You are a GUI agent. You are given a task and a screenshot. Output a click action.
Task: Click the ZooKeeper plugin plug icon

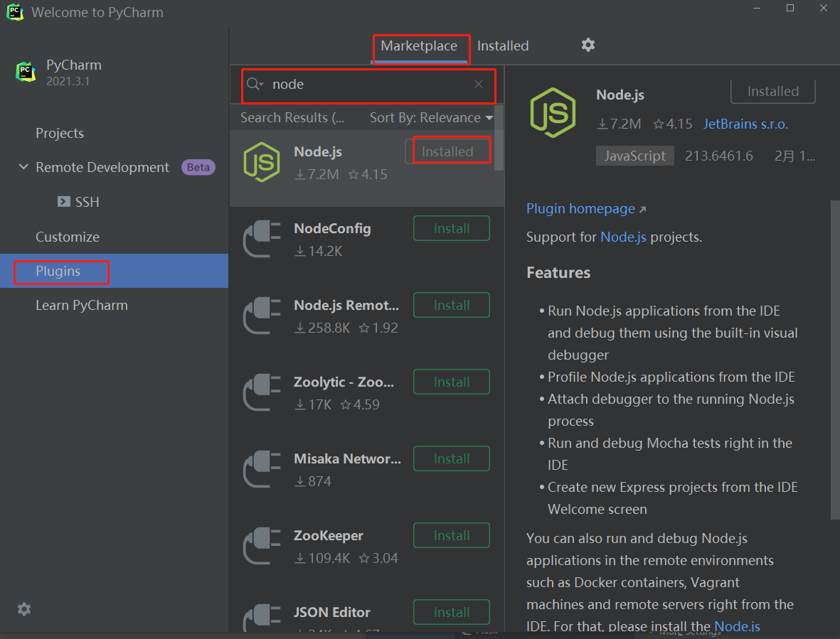(x=262, y=546)
